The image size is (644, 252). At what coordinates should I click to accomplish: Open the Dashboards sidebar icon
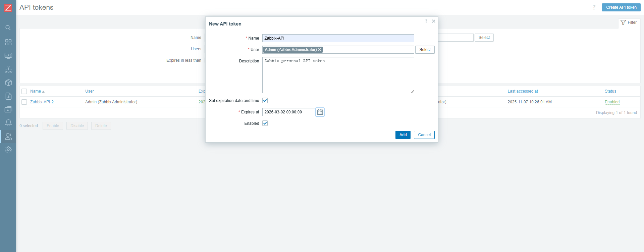point(8,42)
